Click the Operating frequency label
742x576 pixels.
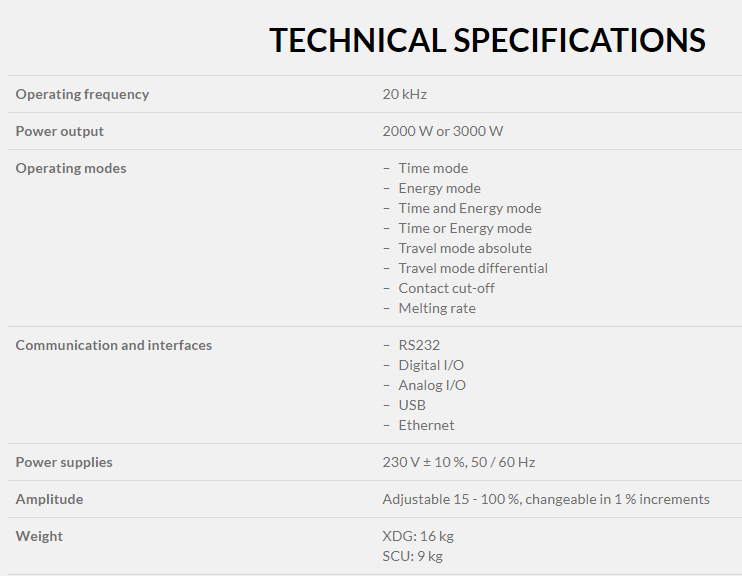82,94
